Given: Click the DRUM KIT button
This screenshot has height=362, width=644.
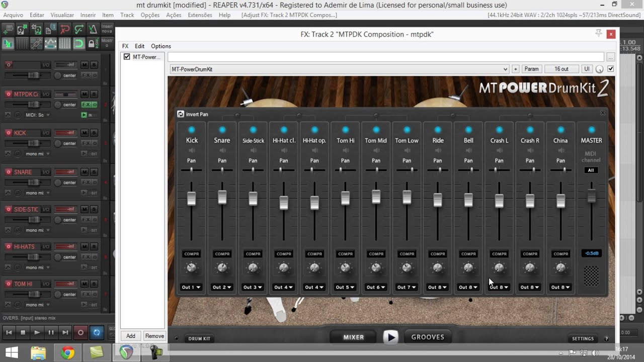Looking at the screenshot, I should (x=199, y=338).
